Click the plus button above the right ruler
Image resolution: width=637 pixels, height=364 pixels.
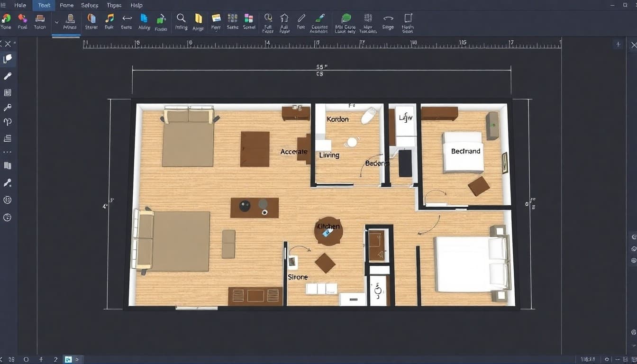[618, 44]
